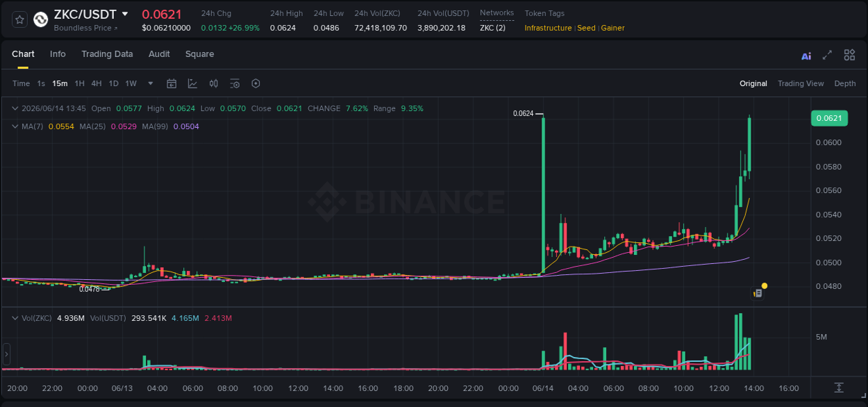Collapse the OHLC data legend row
This screenshot has width=868, height=407.
(15, 108)
